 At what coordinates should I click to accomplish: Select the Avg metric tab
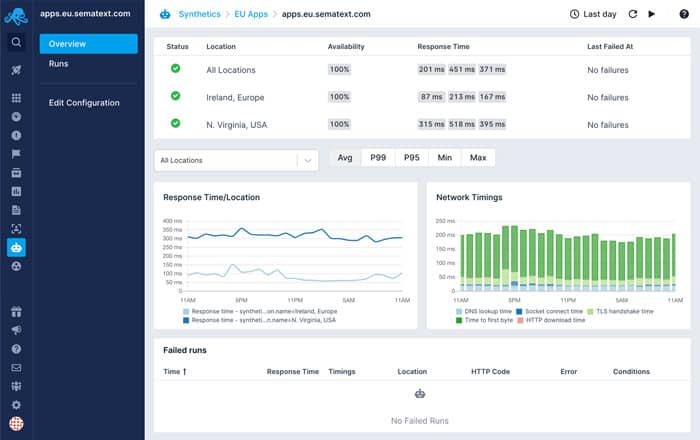(345, 158)
